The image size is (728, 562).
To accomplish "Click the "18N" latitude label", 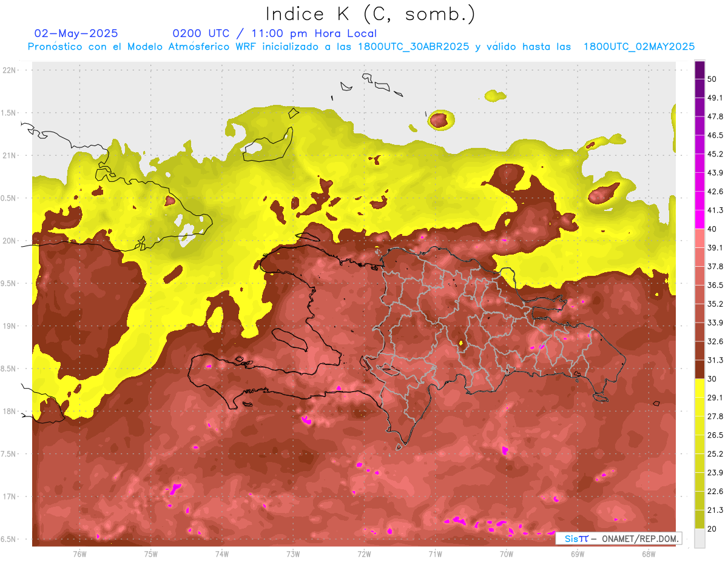I will pos(10,412).
